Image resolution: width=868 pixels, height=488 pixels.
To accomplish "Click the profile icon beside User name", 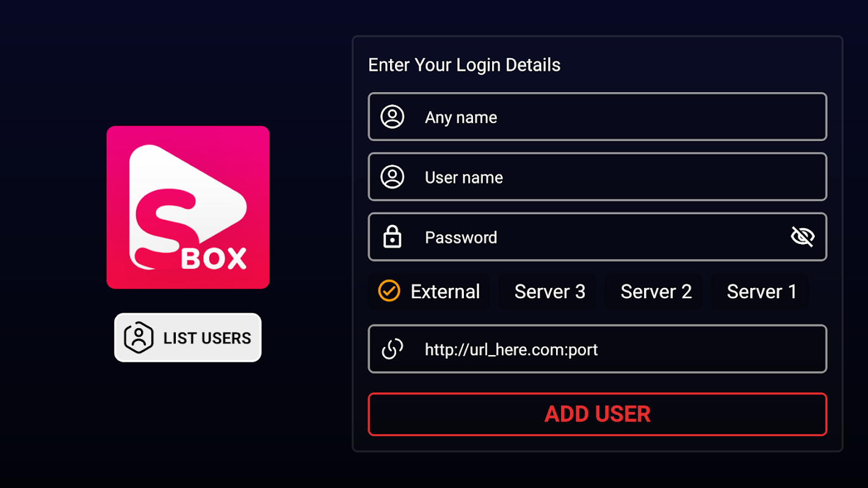I will pyautogui.click(x=392, y=177).
